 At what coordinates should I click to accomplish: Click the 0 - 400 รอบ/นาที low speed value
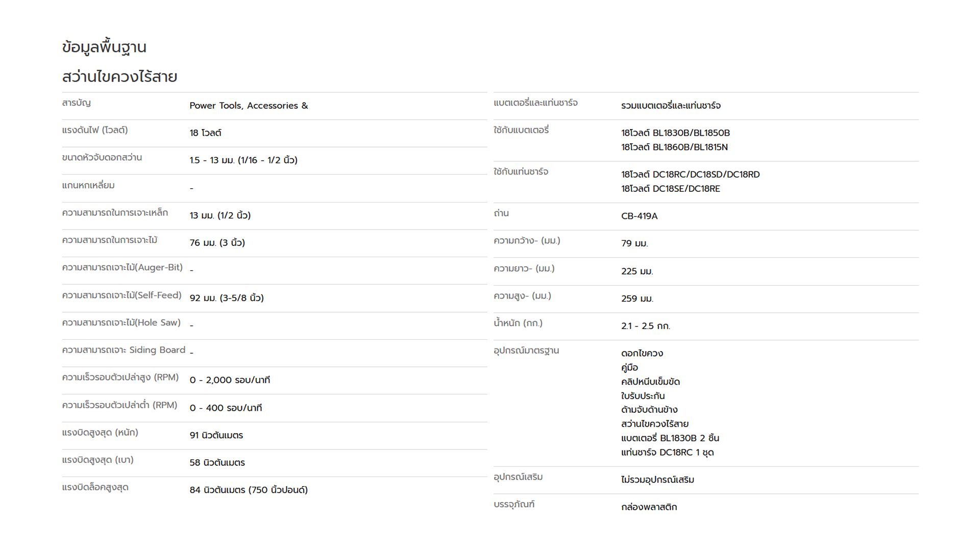tap(226, 408)
